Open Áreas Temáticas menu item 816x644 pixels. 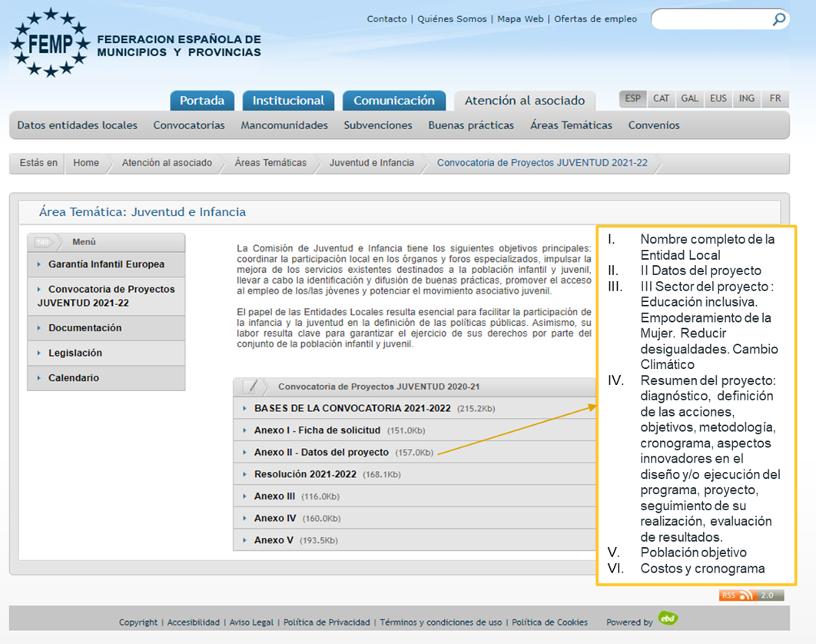pyautogui.click(x=571, y=125)
